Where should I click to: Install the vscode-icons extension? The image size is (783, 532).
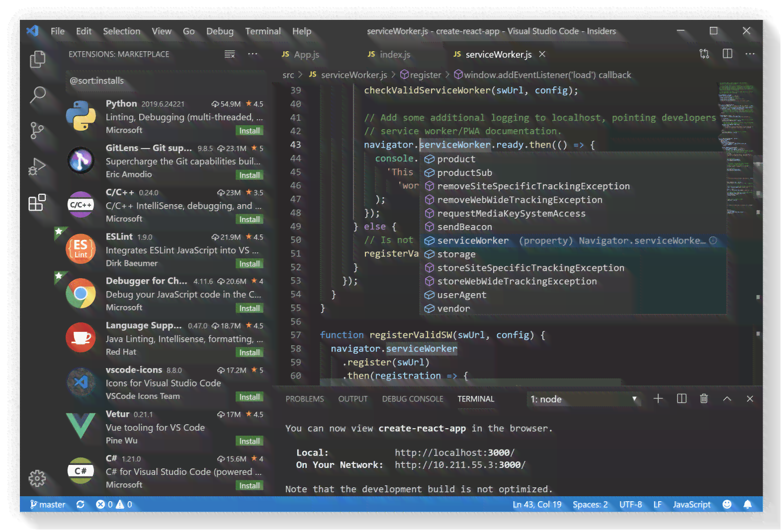[250, 397]
